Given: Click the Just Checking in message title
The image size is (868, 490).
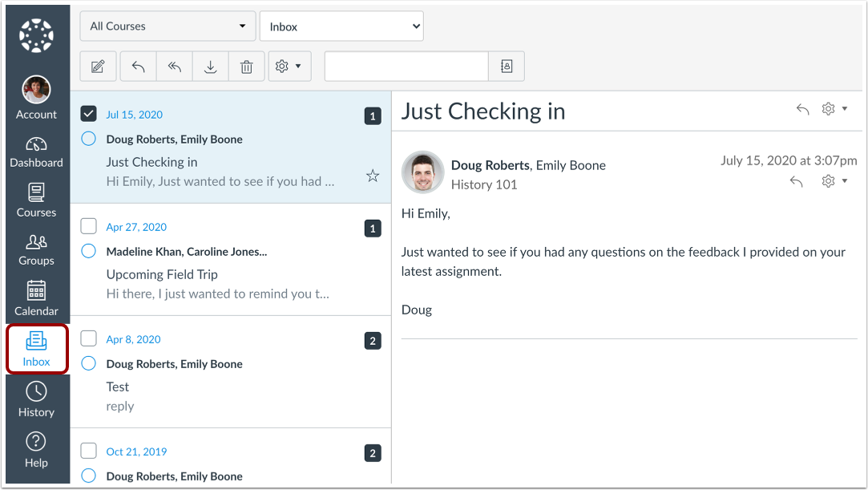Looking at the screenshot, I should coord(483,111).
